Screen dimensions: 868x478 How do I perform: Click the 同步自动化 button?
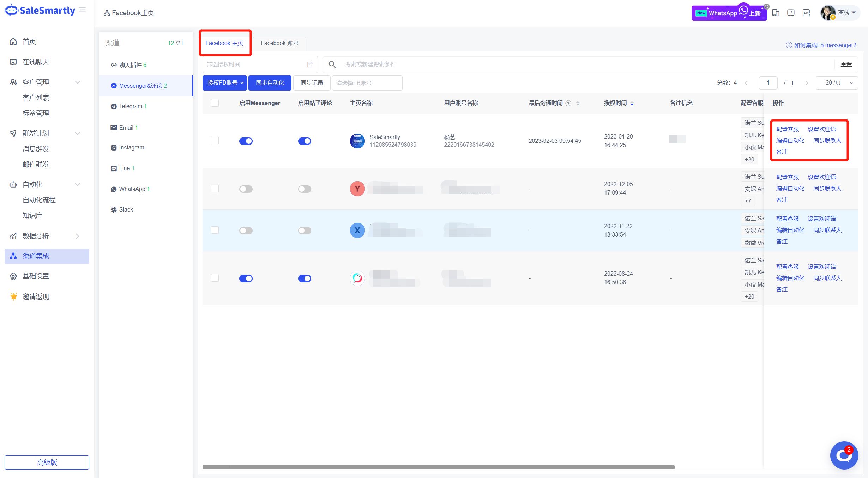pos(270,83)
